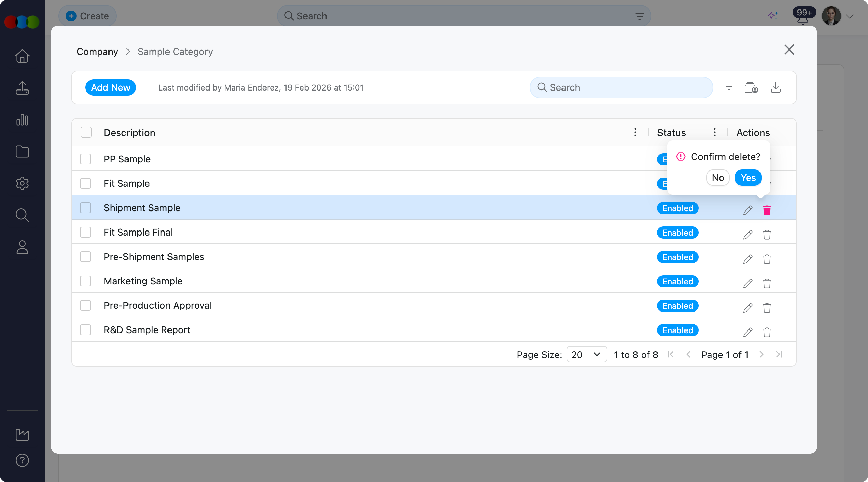
Task: Click the download icon above the table
Action: pyautogui.click(x=776, y=87)
